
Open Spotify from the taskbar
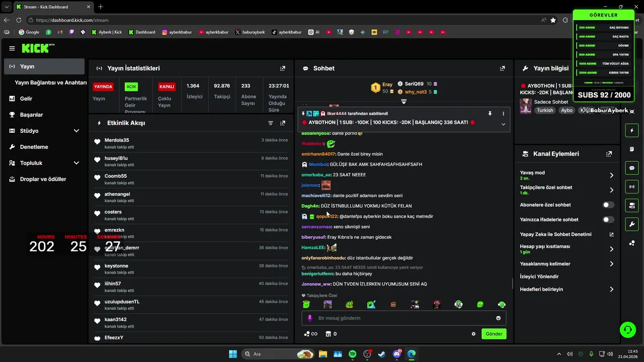tap(352, 354)
